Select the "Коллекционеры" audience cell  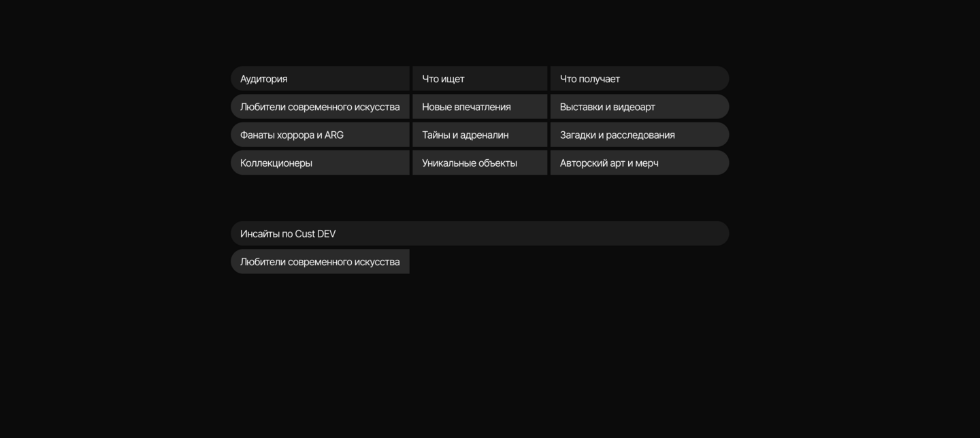pos(320,163)
